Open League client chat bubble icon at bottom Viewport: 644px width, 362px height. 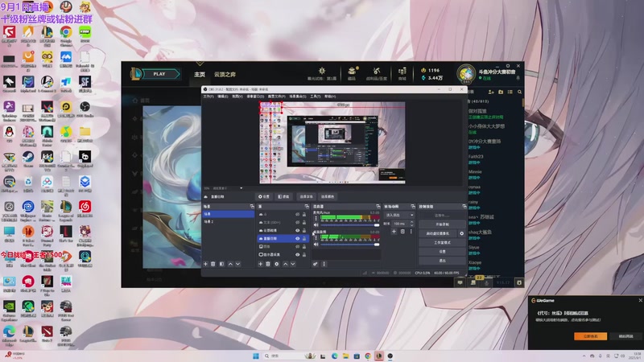[x=460, y=282]
